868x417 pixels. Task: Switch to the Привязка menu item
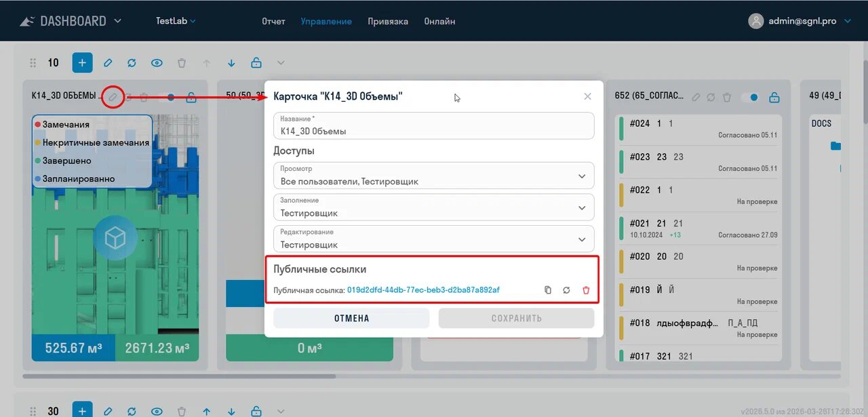tap(388, 21)
